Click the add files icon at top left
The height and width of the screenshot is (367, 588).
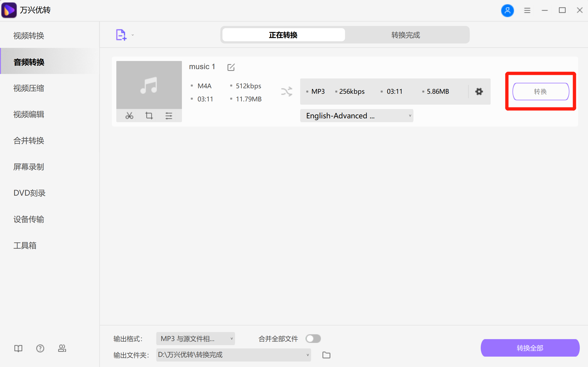[x=121, y=34]
